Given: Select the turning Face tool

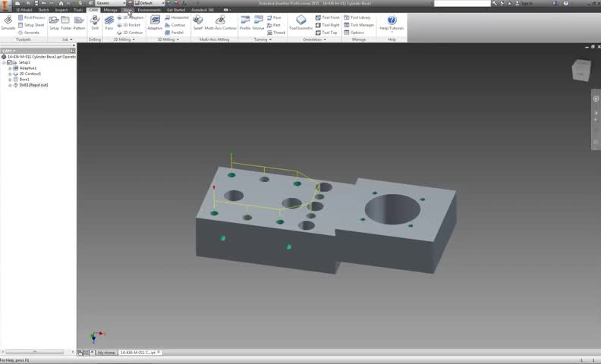Looking at the screenshot, I should tap(274, 17).
